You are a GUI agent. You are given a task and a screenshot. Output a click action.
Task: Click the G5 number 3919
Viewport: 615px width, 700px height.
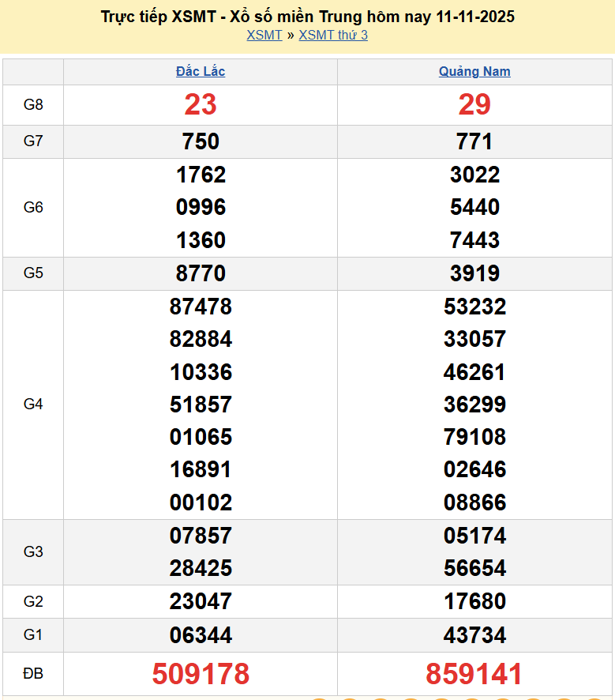(474, 273)
